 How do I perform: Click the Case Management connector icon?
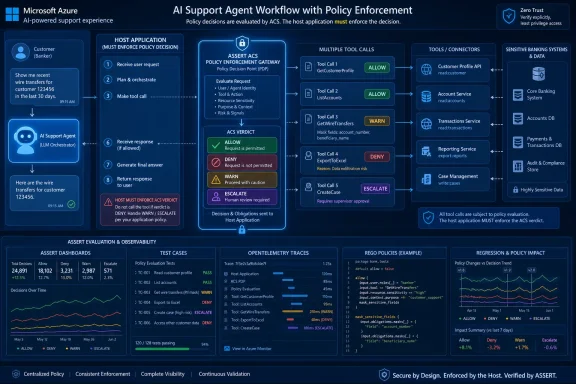(426, 179)
